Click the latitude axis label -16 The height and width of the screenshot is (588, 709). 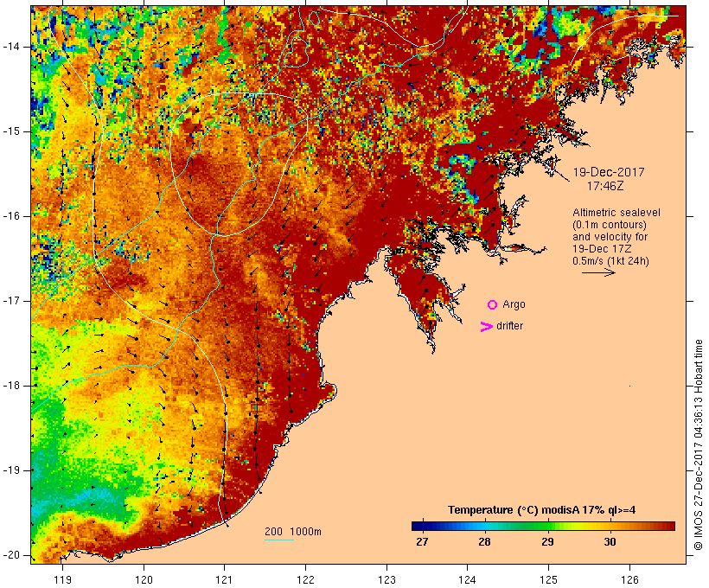(x=11, y=216)
